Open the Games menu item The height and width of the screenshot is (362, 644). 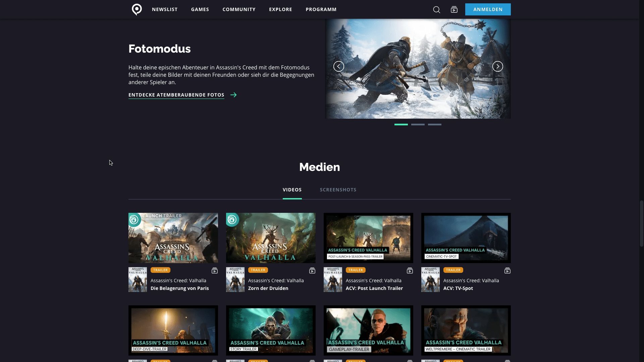[200, 9]
